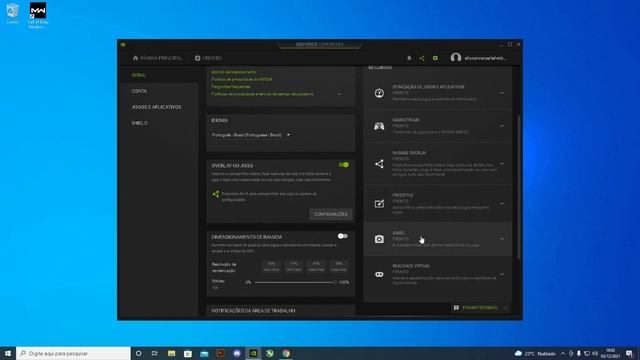Turn off the Overlay no Jogo switch
640x360 pixels.
click(x=344, y=165)
